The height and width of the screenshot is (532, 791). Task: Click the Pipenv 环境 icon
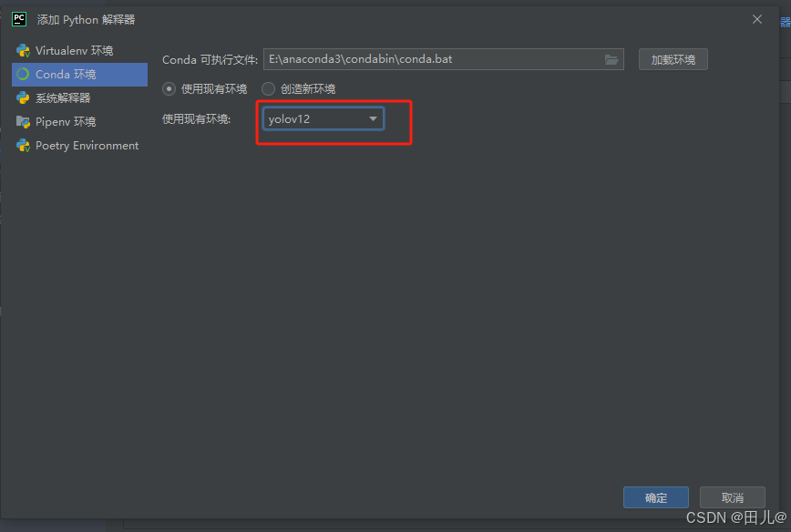click(23, 121)
